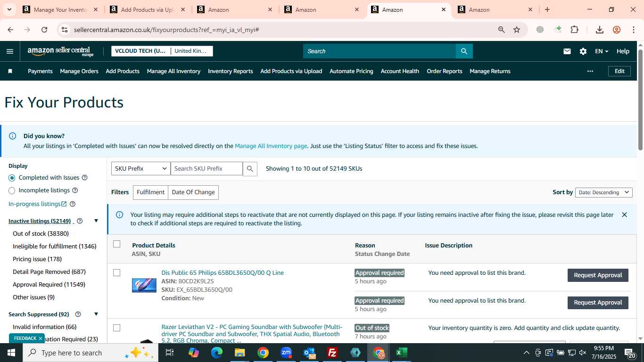Image resolution: width=644 pixels, height=362 pixels.
Task: Open the three-dot more menu in the nav bar
Action: coord(590,71)
